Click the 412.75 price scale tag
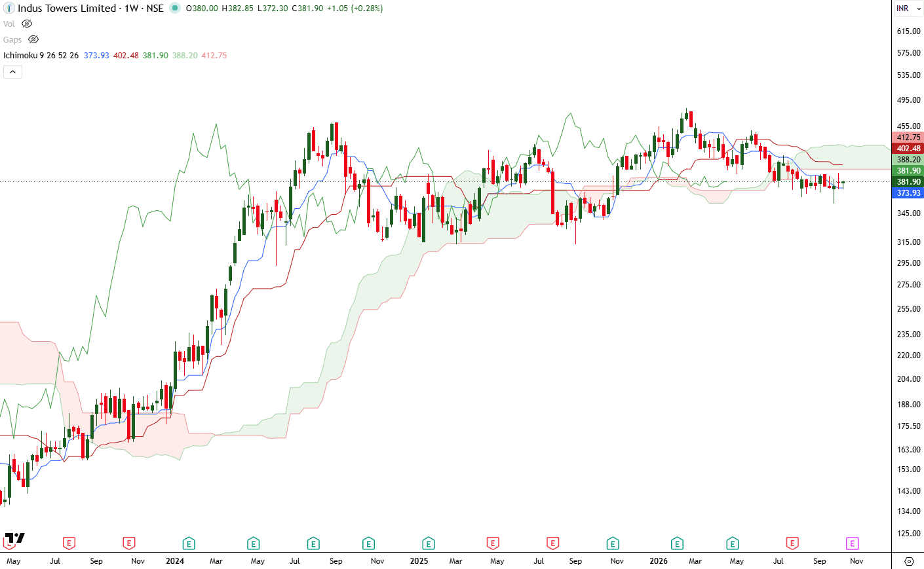This screenshot has height=569, width=924. (x=908, y=138)
